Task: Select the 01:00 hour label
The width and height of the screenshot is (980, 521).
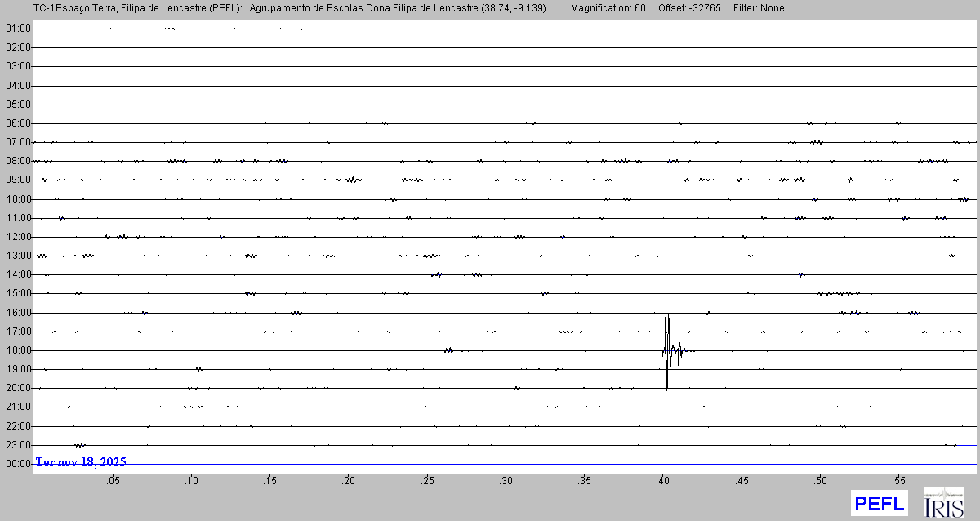Action: point(18,29)
